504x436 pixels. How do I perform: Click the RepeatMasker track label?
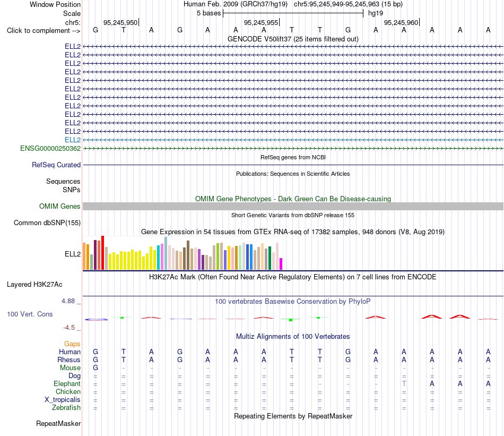58,423
